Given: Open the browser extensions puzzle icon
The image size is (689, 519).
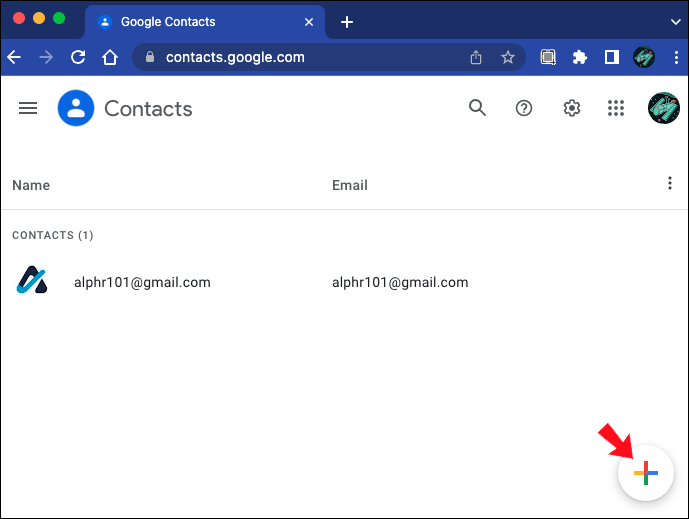Looking at the screenshot, I should pyautogui.click(x=580, y=57).
